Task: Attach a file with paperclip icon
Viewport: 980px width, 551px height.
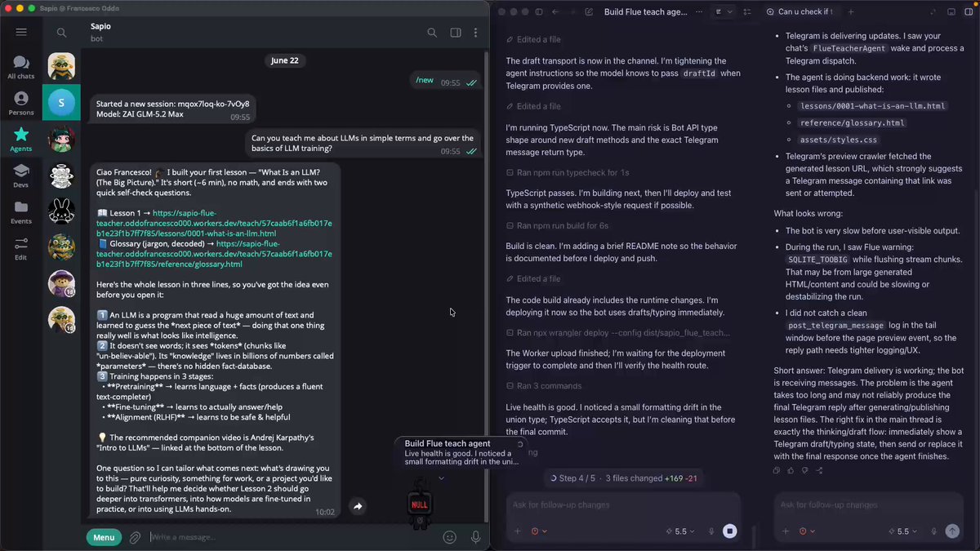Action: click(x=136, y=537)
